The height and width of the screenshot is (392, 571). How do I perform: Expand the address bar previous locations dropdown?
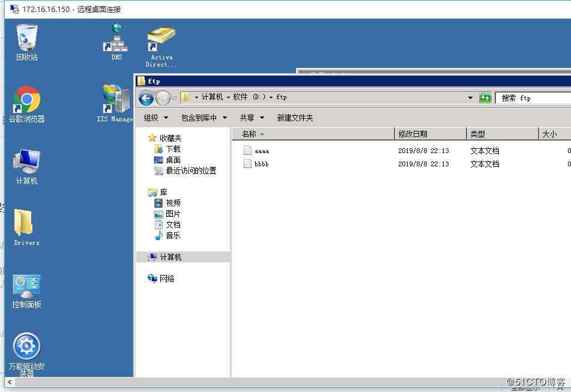pyautogui.click(x=470, y=97)
